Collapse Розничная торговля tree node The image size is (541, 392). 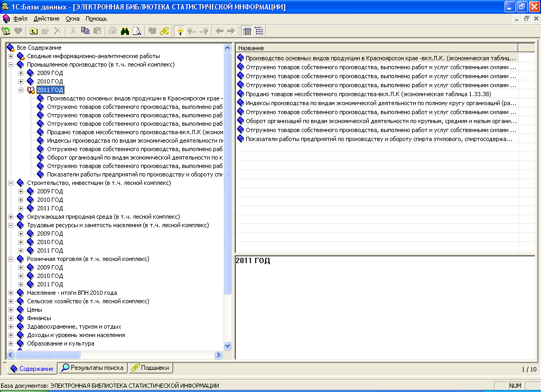tap(11, 259)
